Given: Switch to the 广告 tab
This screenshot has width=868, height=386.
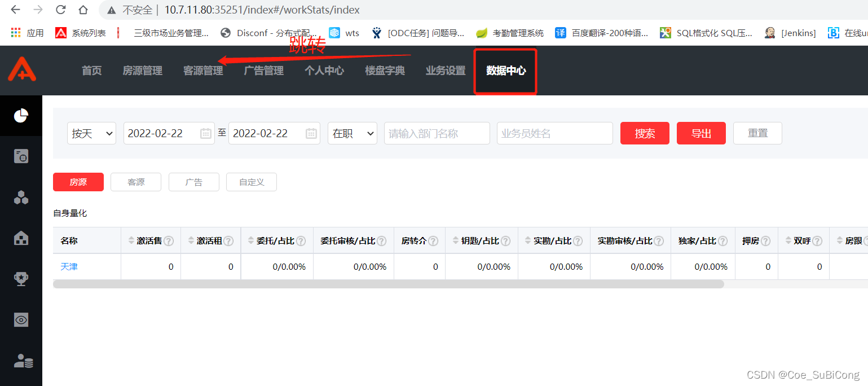Looking at the screenshot, I should 194,182.
